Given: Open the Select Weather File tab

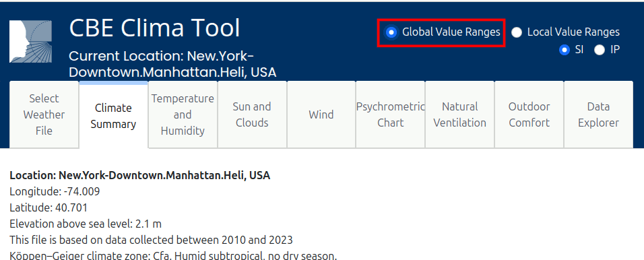Looking at the screenshot, I should 44,115.
